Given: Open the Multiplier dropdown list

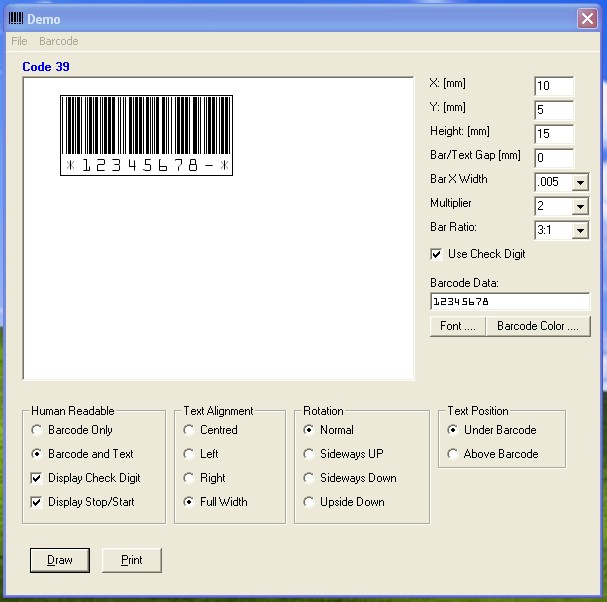Looking at the screenshot, I should click(x=580, y=206).
